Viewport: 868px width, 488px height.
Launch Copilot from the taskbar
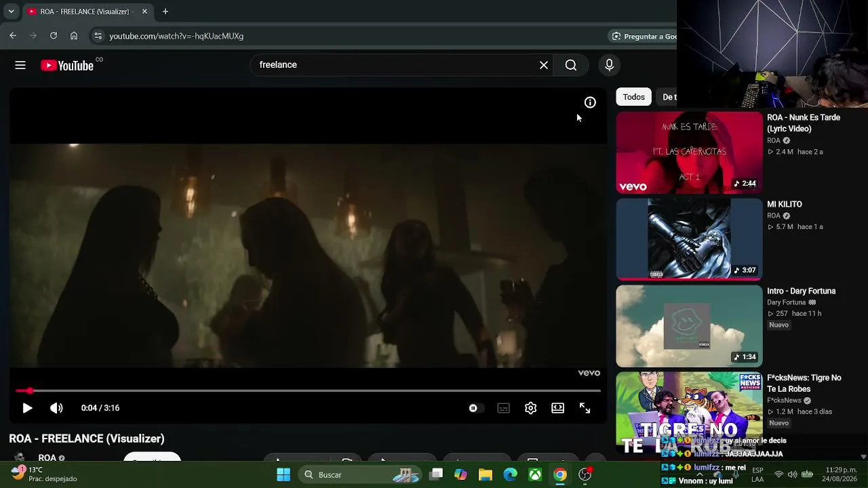tap(461, 474)
